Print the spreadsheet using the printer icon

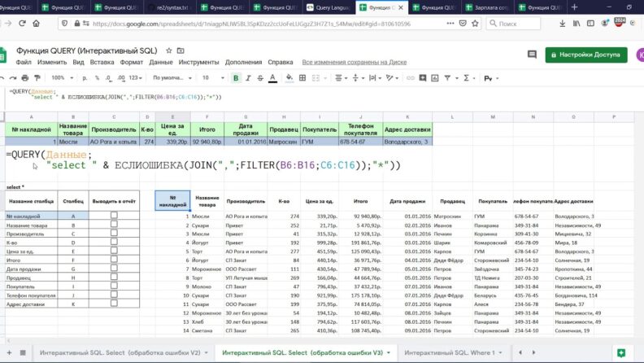tap(25, 77)
